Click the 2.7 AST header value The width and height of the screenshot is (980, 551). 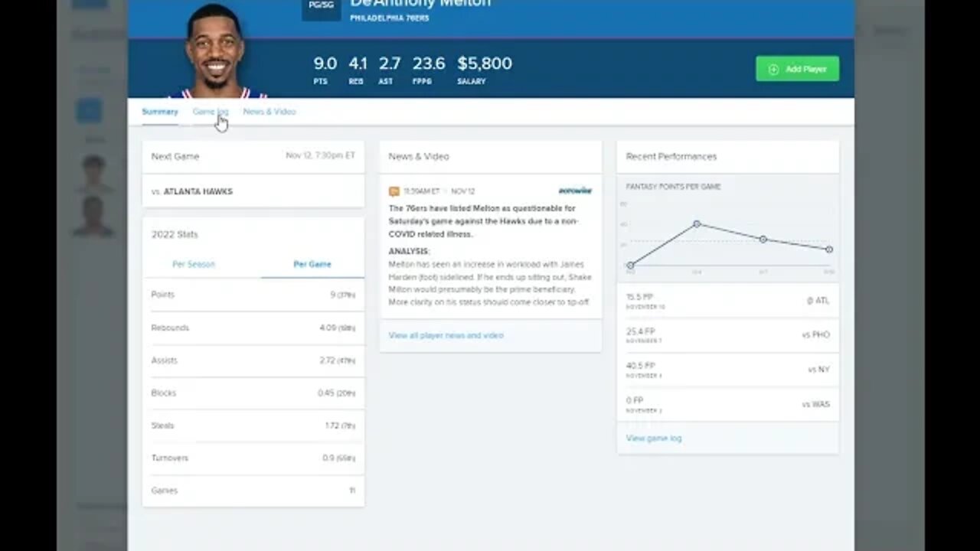390,64
